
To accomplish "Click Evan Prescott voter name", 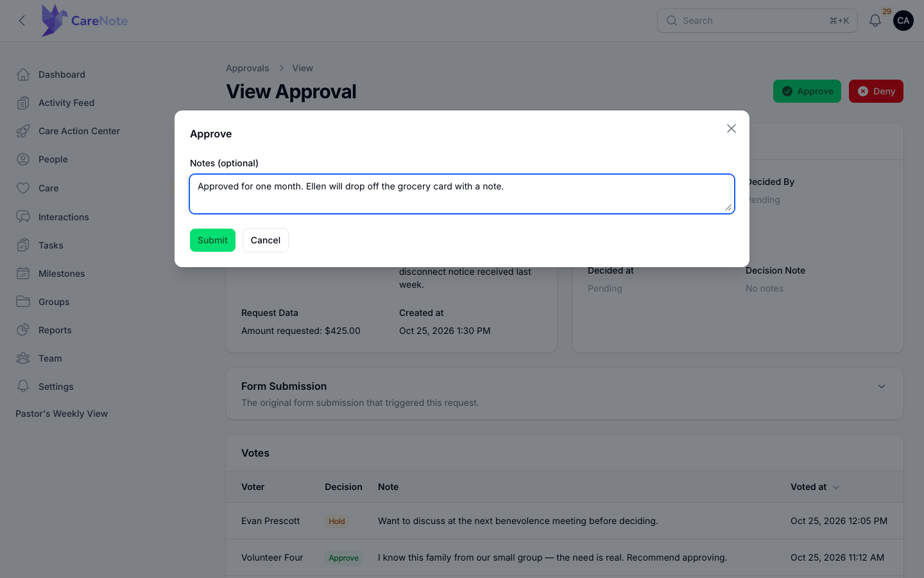I will [x=270, y=521].
